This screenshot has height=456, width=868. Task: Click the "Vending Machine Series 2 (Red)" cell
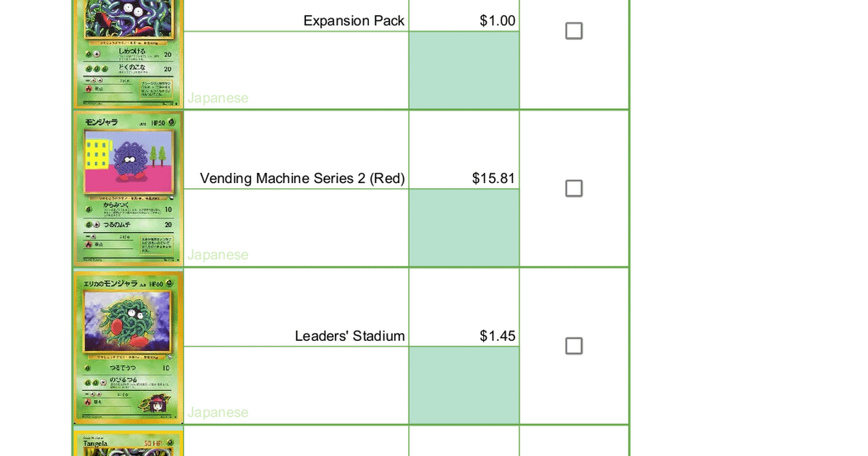(302, 178)
